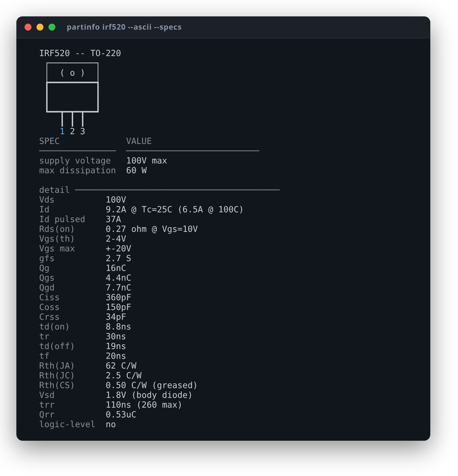Click the 'SPEC' column header
The width and height of the screenshot is (458, 476).
point(49,141)
